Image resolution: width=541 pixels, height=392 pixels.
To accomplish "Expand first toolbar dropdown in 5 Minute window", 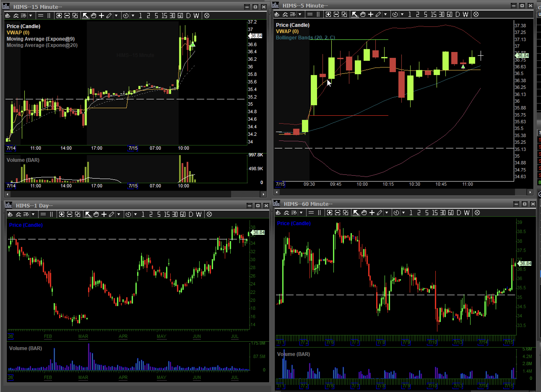I will [x=300, y=14].
